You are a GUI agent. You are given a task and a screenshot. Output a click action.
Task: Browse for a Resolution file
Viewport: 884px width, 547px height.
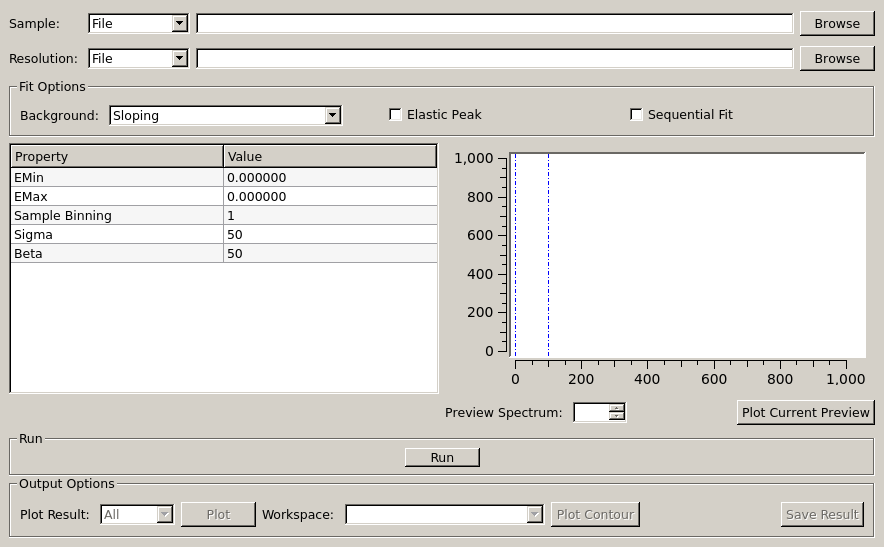[x=836, y=58]
